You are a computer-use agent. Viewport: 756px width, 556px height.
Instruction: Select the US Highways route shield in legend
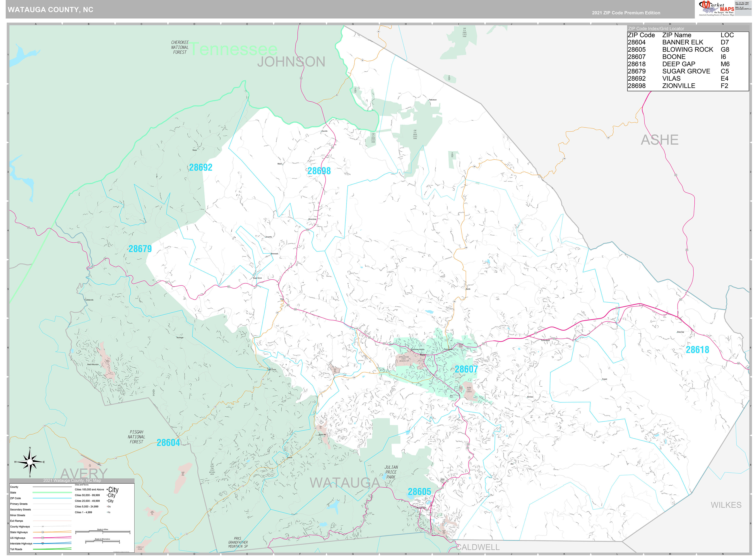coord(42,537)
